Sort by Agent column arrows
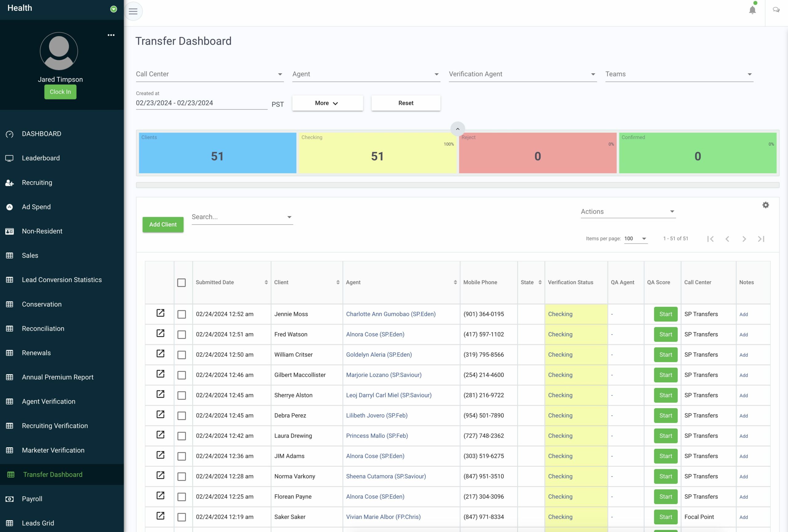 [x=455, y=282]
